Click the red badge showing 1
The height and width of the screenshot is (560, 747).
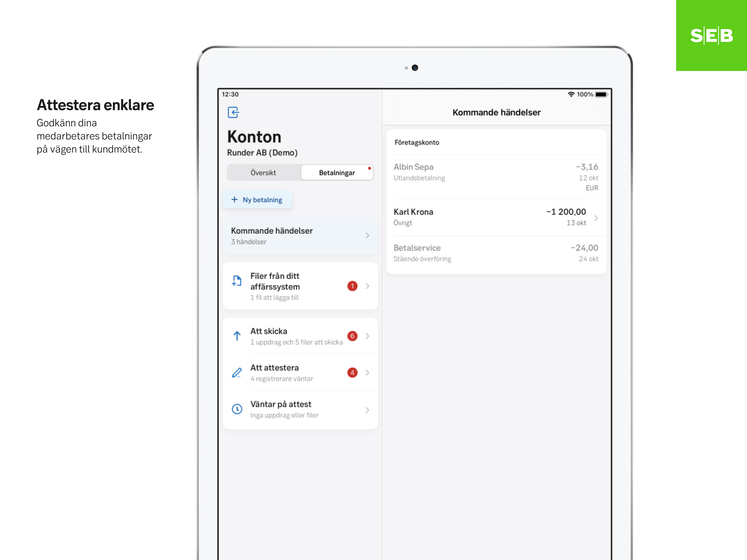352,286
